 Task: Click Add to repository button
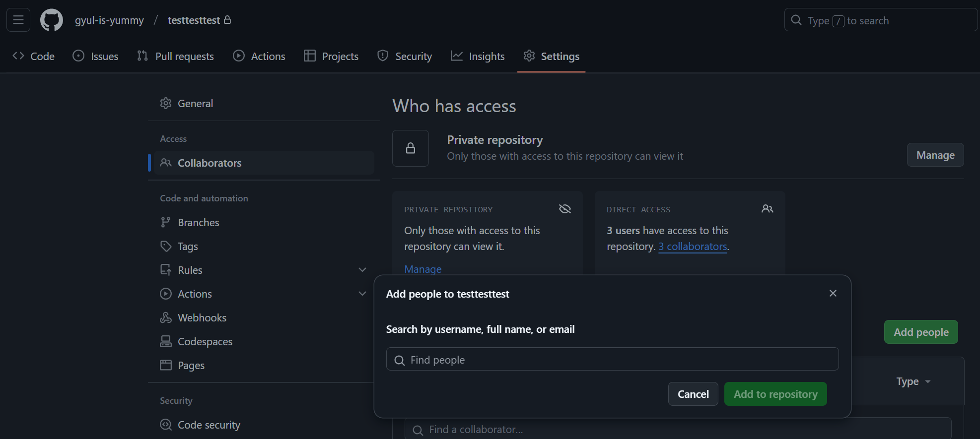775,394
